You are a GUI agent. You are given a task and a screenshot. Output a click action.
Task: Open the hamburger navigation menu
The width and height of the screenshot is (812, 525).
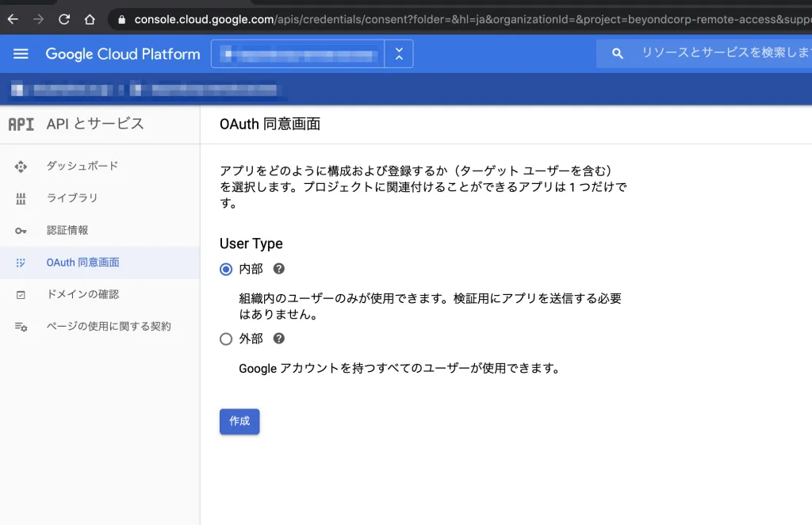point(21,54)
